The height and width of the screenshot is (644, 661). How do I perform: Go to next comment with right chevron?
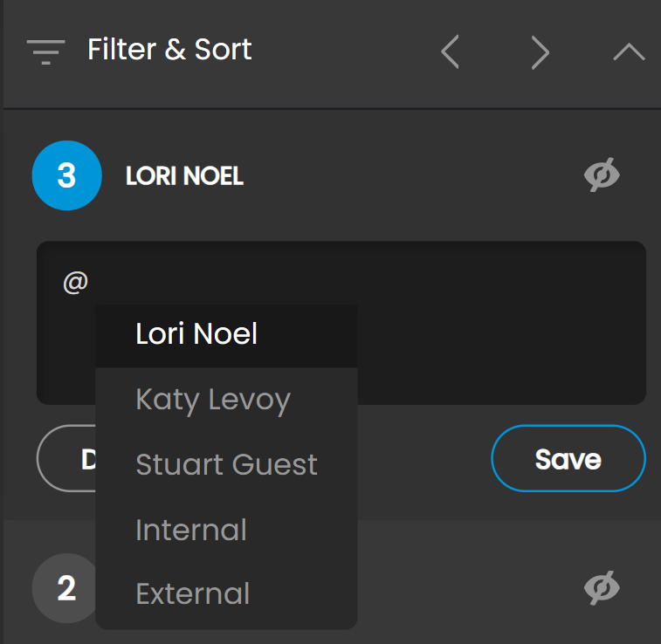540,52
